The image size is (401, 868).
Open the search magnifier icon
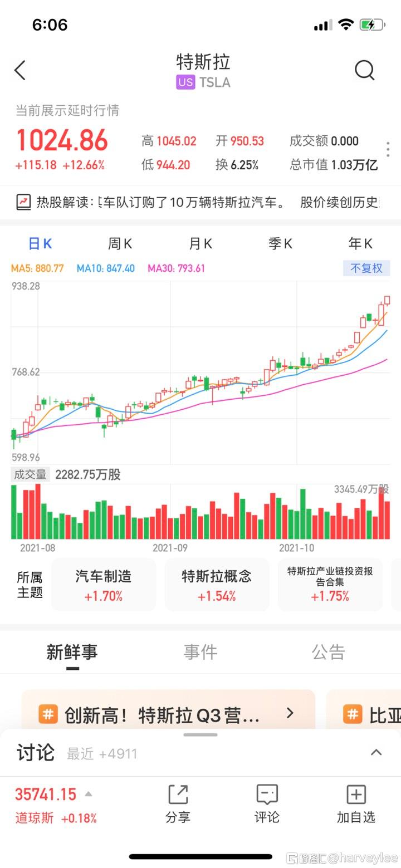(x=365, y=71)
